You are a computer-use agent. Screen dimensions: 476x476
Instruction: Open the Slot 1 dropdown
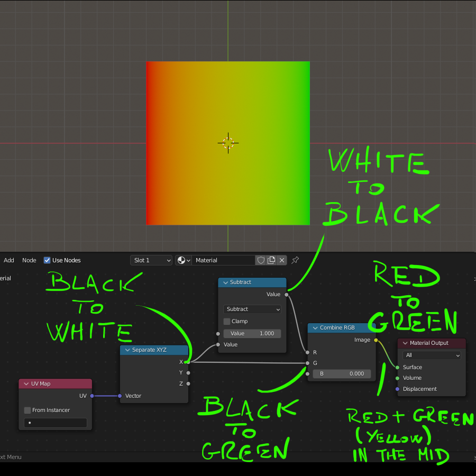click(151, 260)
